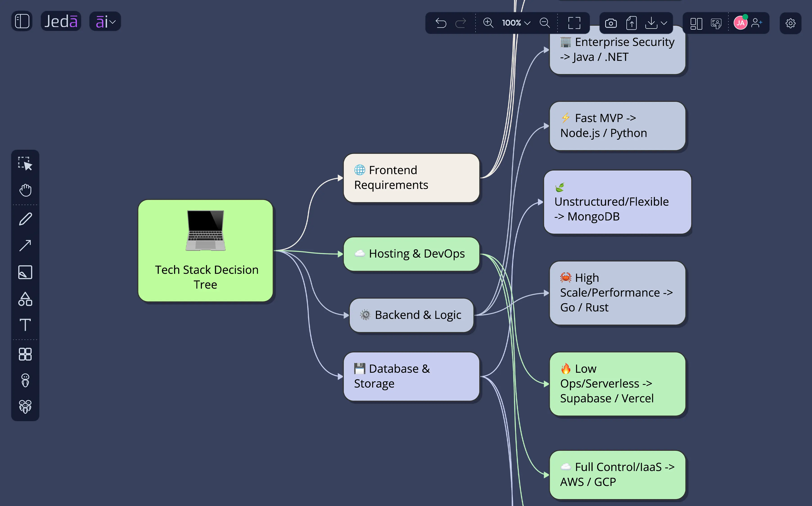Viewport: 812px width, 506px height.
Task: Toggle the sidebar panel icon
Action: coord(22,21)
